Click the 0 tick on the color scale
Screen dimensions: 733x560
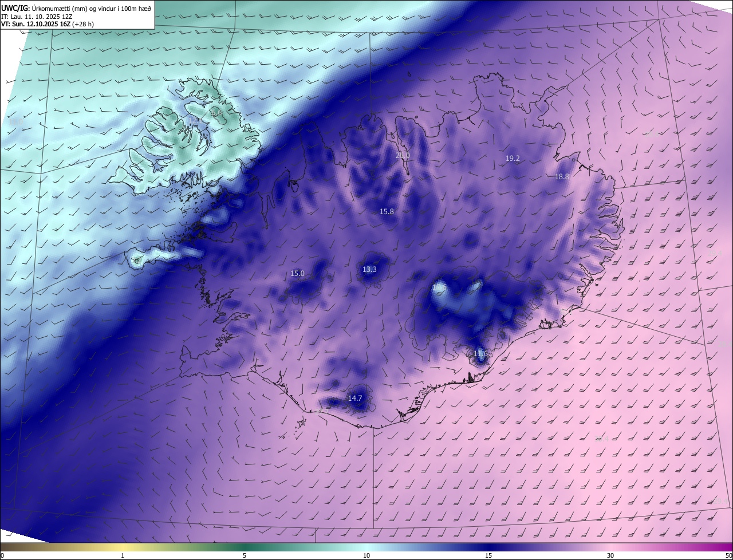pos(2,556)
